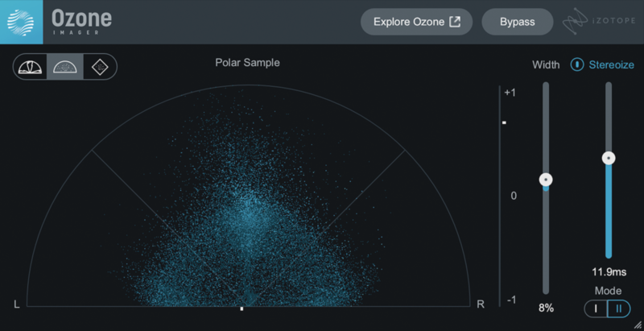
Task: Click the Stereoize label
Action: pyautogui.click(x=612, y=64)
